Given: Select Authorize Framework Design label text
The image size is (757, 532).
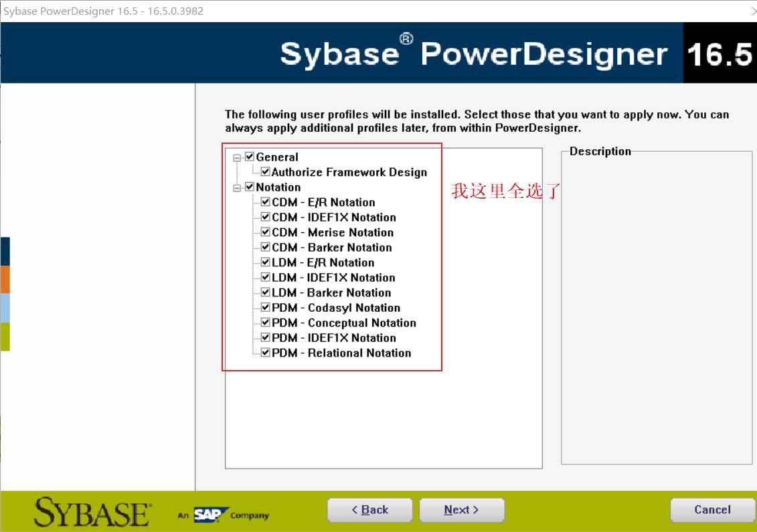Looking at the screenshot, I should click(349, 173).
